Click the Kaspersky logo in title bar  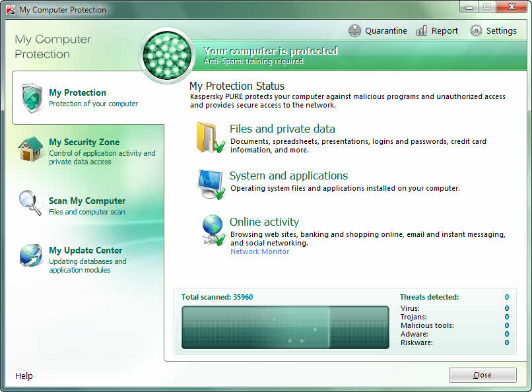[x=11, y=10]
